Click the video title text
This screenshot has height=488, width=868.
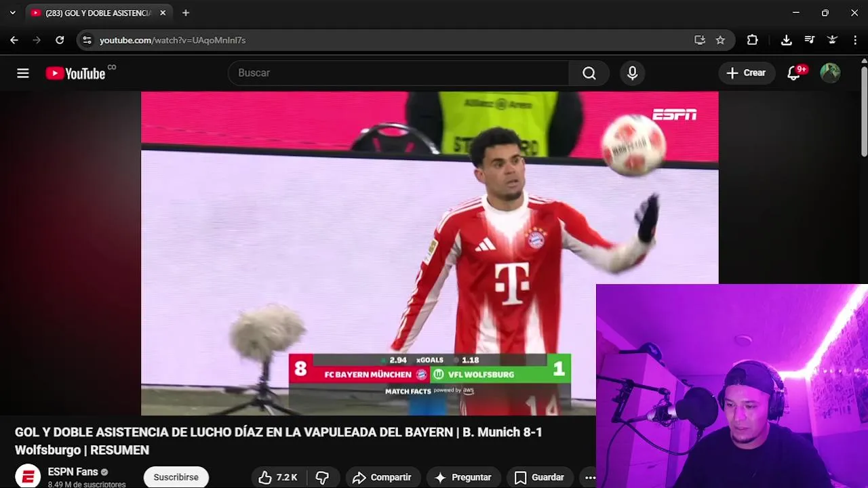click(278, 441)
